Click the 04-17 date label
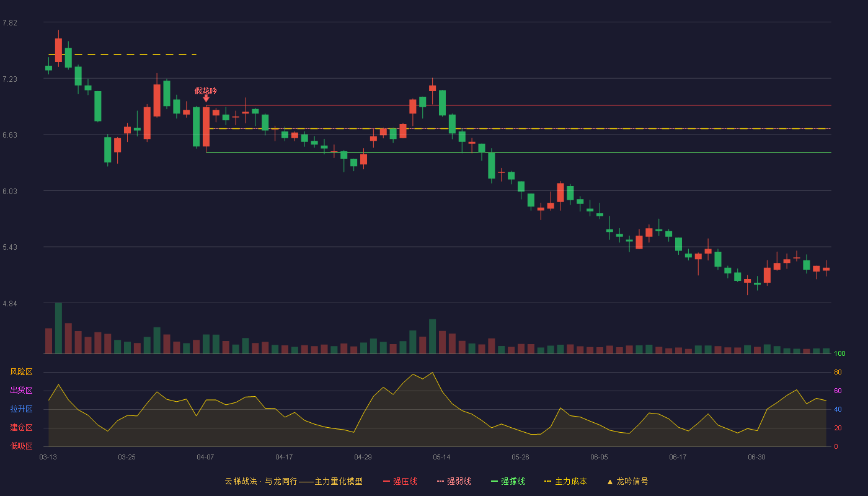 (284, 457)
